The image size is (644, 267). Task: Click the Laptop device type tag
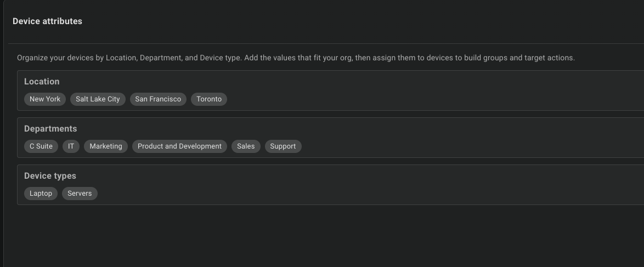click(x=41, y=194)
